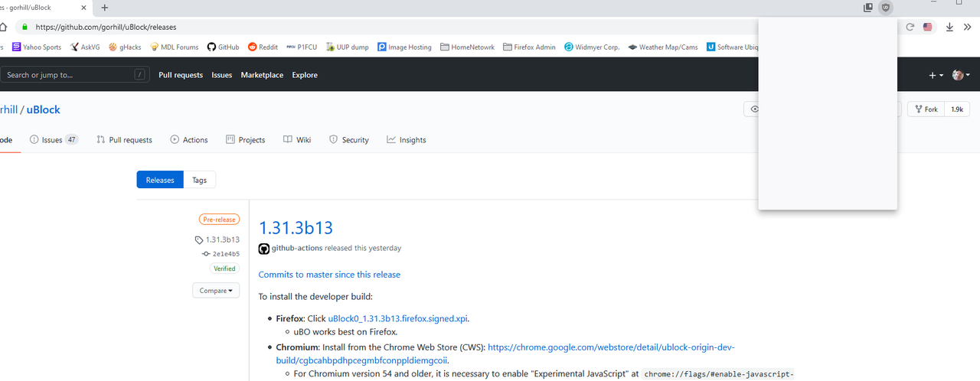Image resolution: width=980 pixels, height=381 pixels.
Task: Click the Pre-release label
Action: point(219,220)
